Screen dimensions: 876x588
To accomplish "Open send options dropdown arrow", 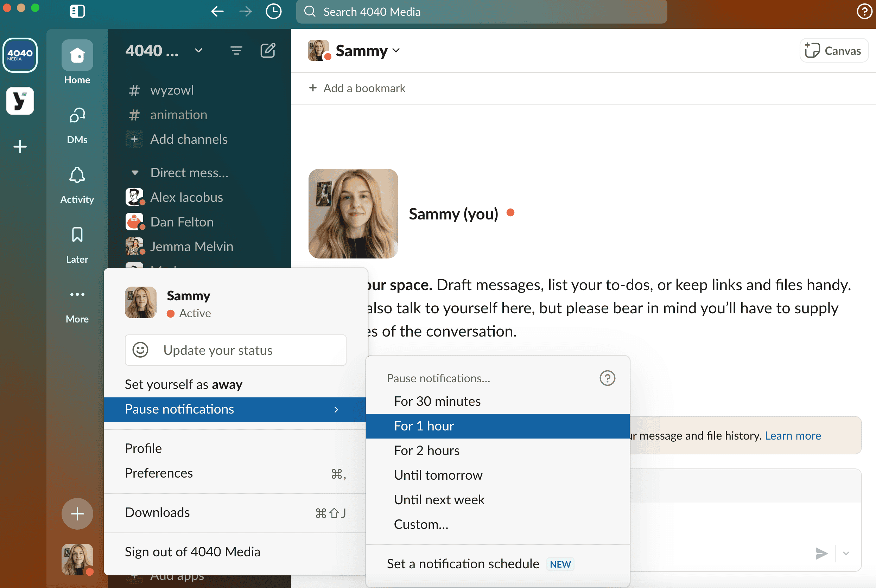I will pyautogui.click(x=846, y=553).
